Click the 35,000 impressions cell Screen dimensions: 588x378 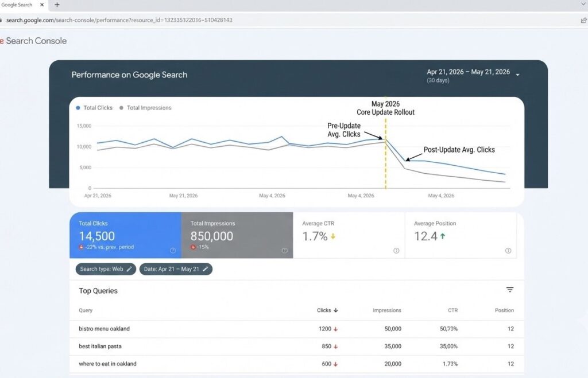(393, 346)
